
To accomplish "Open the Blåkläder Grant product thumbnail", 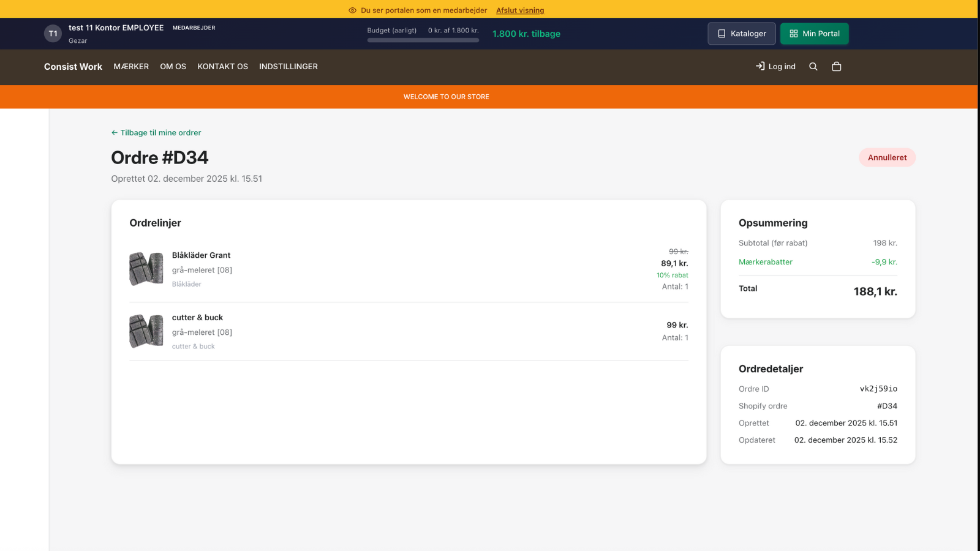I will click(146, 268).
